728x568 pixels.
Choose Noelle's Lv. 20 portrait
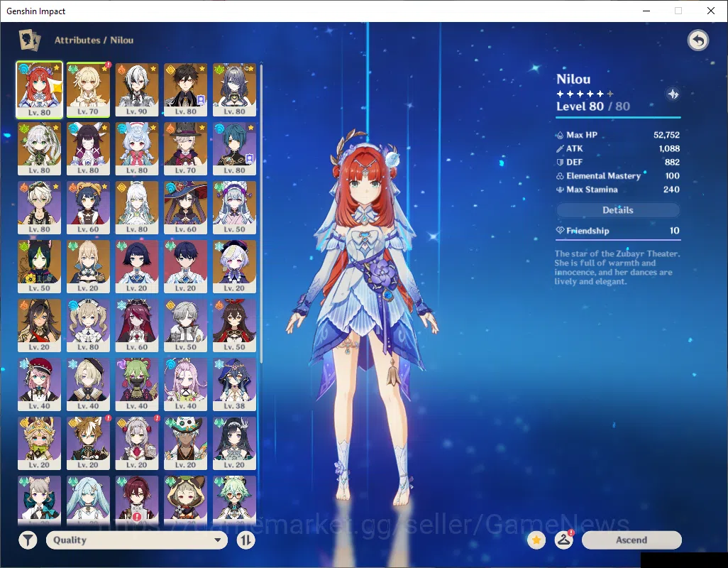coord(137,444)
